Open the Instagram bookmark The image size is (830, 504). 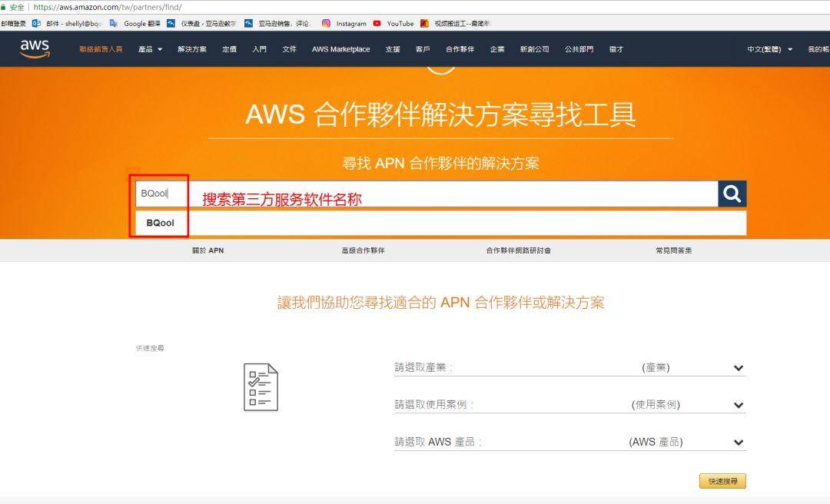344,23
